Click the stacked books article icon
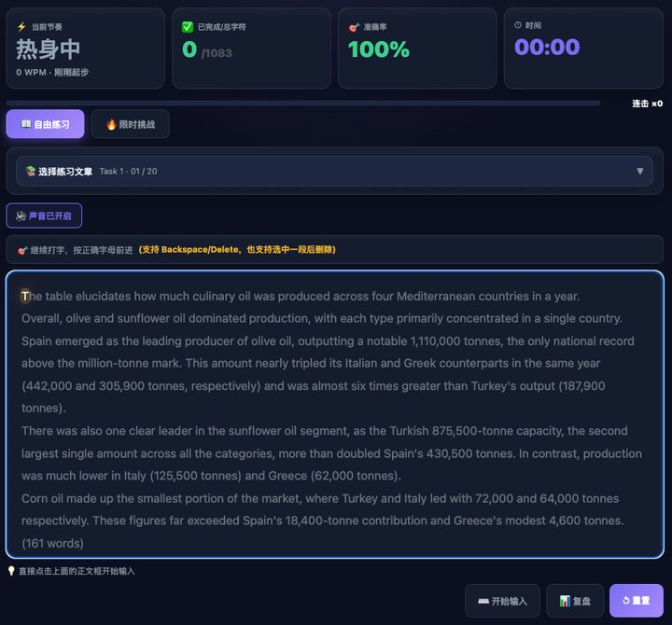The image size is (672, 625). click(x=31, y=171)
